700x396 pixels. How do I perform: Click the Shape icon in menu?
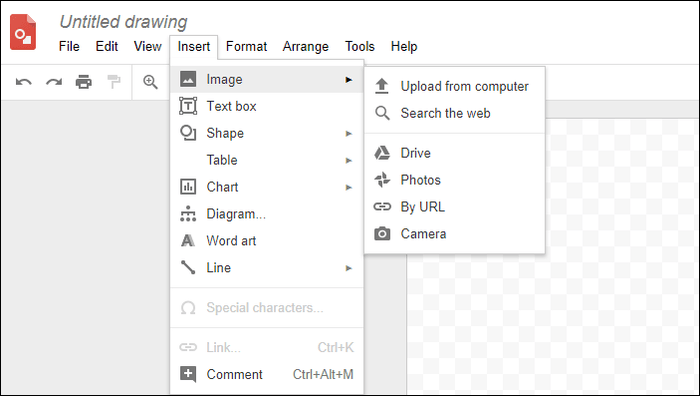point(188,133)
